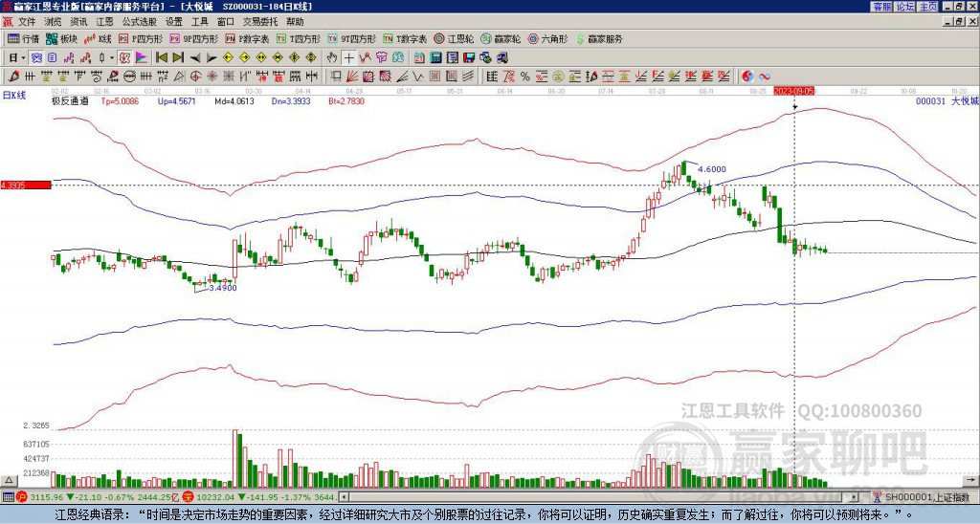Open the T四方形 time square
980x524 pixels.
point(299,38)
